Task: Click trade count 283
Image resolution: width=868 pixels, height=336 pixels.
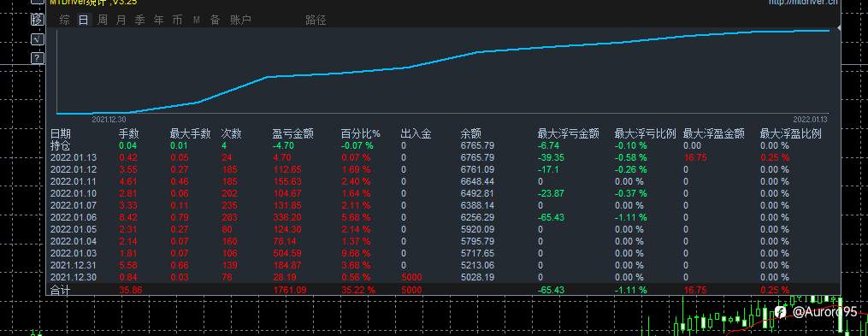Action: click(229, 217)
